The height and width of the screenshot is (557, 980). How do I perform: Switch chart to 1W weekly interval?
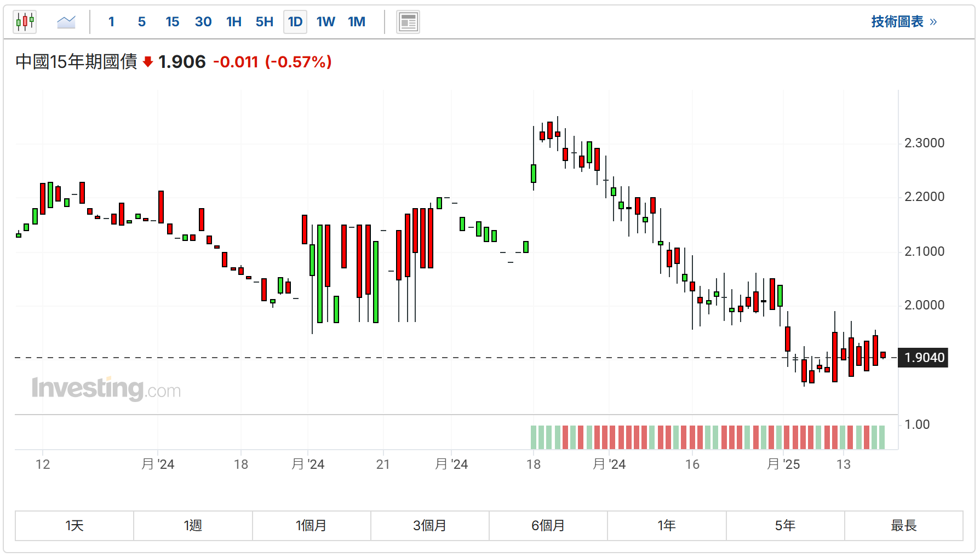326,22
